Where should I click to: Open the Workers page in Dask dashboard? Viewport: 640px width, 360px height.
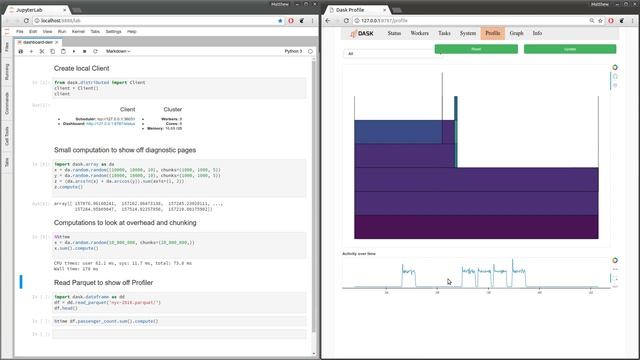point(419,33)
